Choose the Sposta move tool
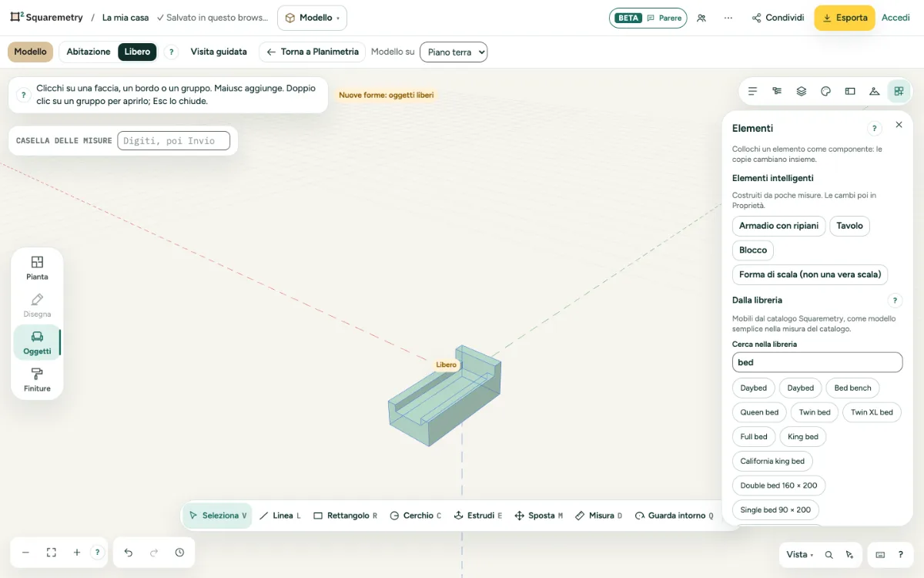The width and height of the screenshot is (924, 578). click(538, 516)
